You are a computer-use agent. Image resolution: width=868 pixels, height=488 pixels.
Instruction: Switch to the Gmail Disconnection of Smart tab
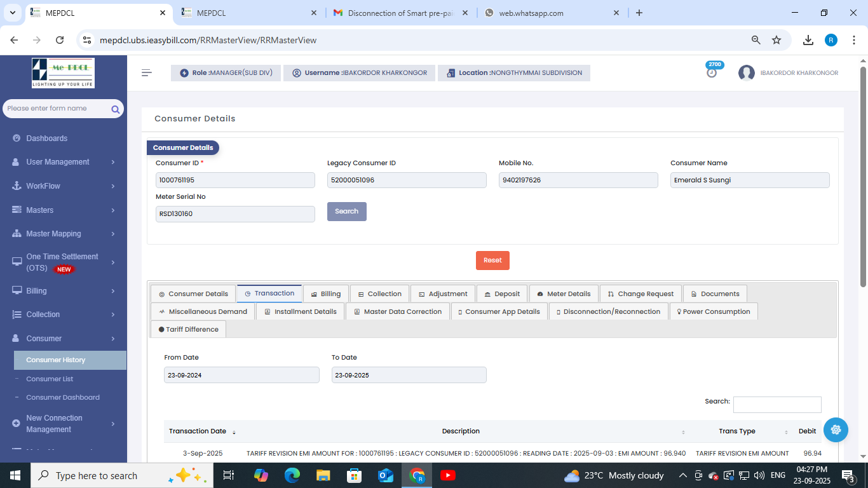pos(401,13)
